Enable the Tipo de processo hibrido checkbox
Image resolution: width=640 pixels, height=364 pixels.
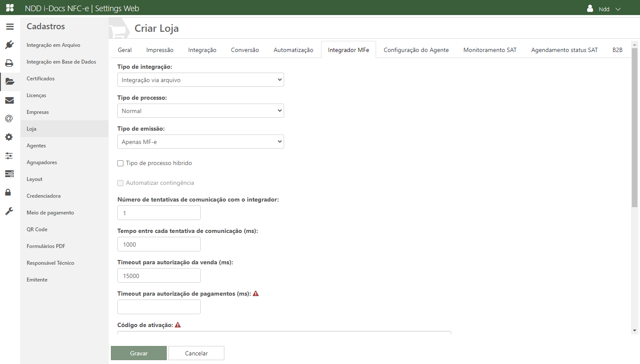click(x=120, y=163)
